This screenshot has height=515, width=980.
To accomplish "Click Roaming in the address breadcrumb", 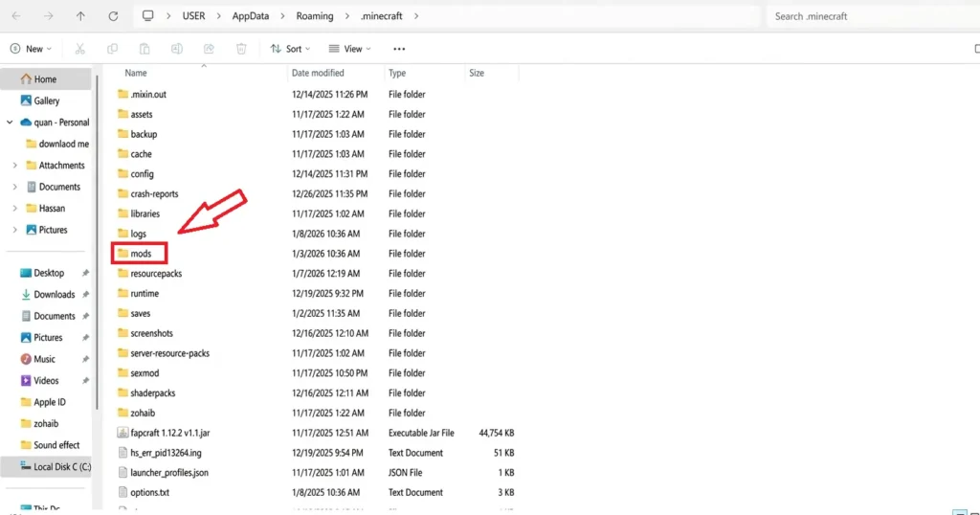I will (x=315, y=16).
